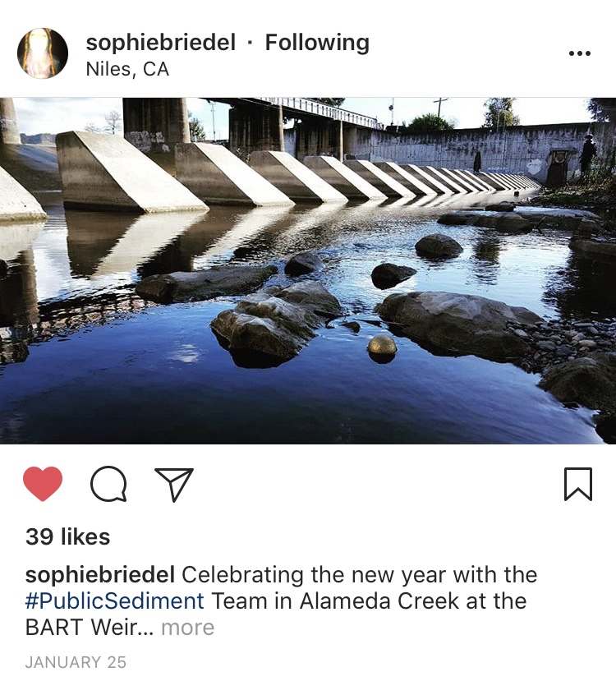
Task: Click the caption text about BART Weir
Action: pos(282,601)
